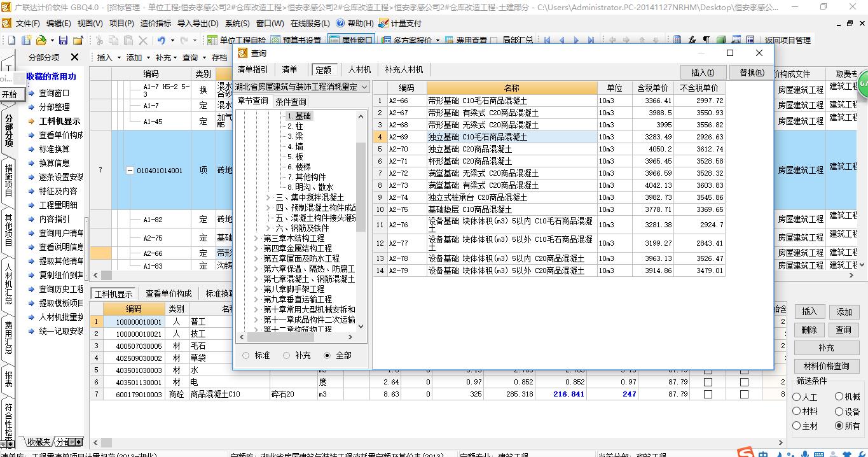Switch to 查看单价构成 bottom tab

(x=169, y=293)
